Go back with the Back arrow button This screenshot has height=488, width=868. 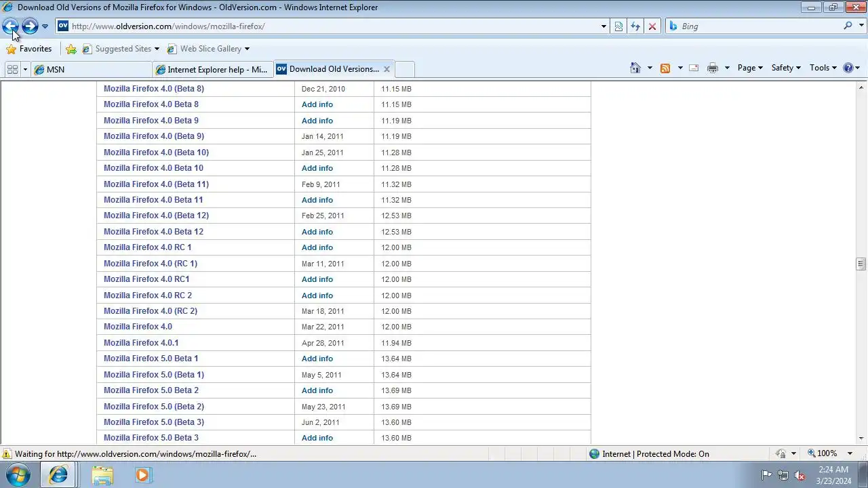11,26
